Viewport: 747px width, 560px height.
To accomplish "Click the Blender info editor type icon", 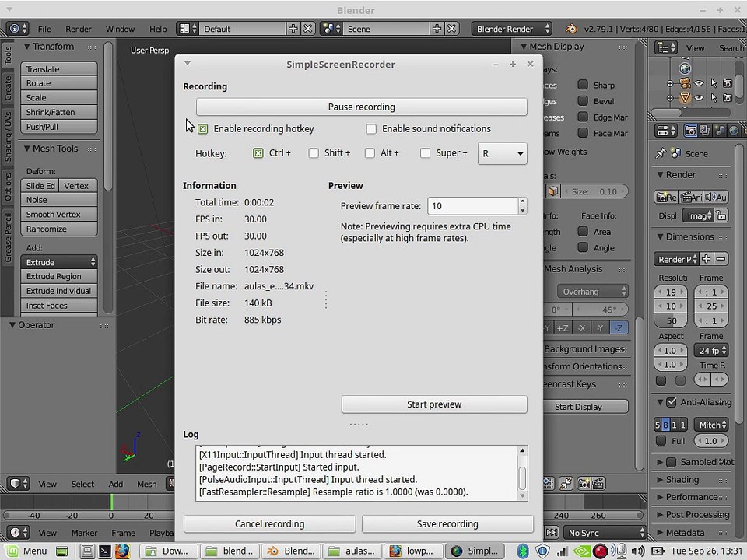I will (x=18, y=29).
